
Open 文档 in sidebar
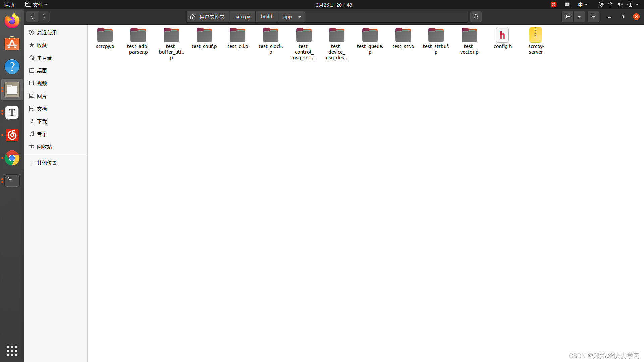tap(56, 109)
